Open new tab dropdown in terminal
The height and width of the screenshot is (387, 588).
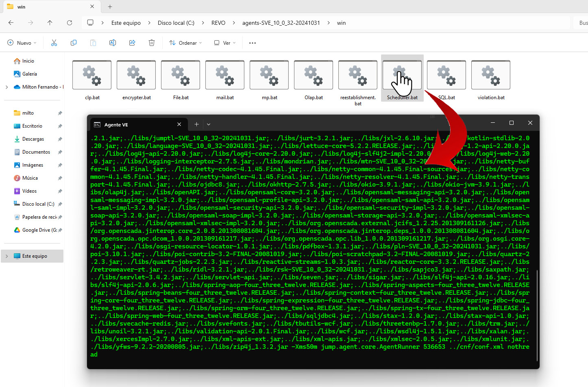pos(209,124)
